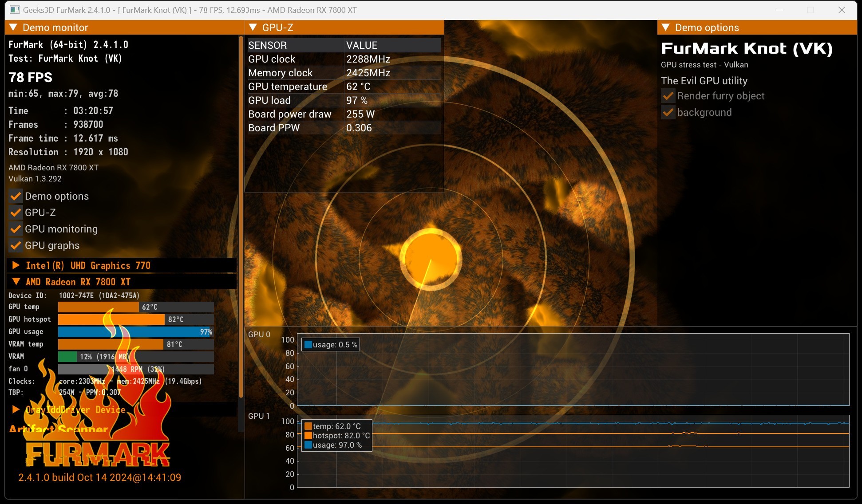Collapse the AMD Radeon RX 7800 XT section

point(16,282)
